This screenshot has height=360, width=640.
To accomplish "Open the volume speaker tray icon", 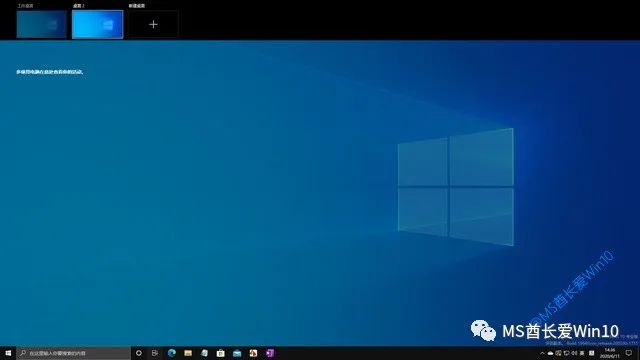I will pos(574,353).
